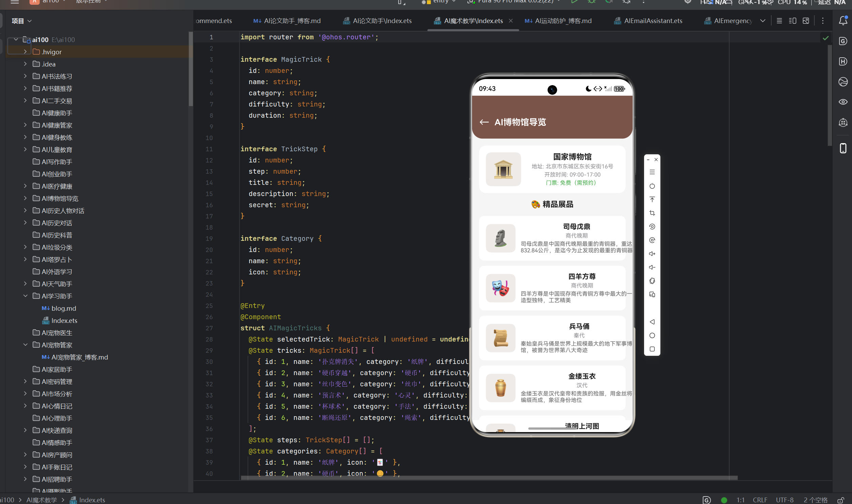Click the editor horizontal scrollbar
Viewport: 852px width, 504px height.
pyautogui.click(x=489, y=478)
